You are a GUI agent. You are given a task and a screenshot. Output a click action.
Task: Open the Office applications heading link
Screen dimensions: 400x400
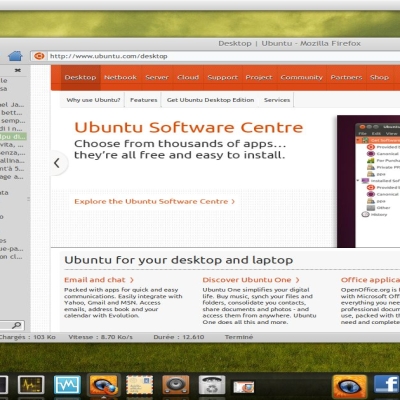click(x=370, y=280)
